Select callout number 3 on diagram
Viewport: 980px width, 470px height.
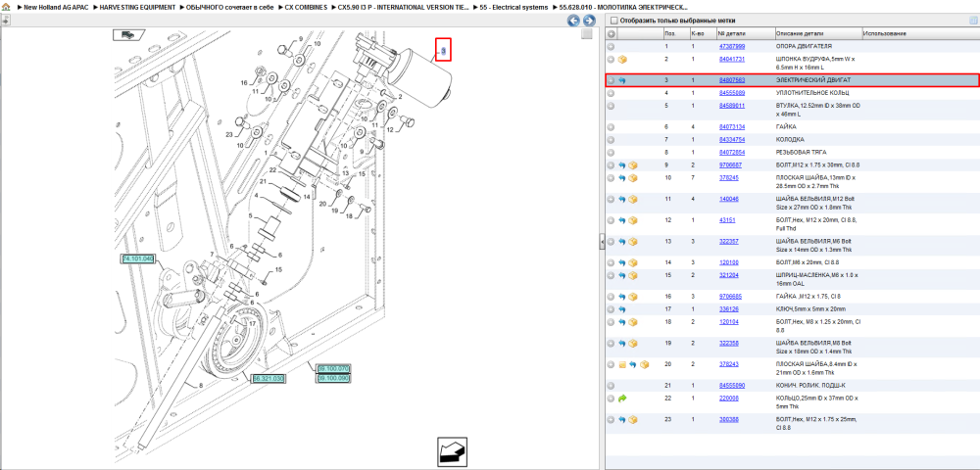pos(444,50)
